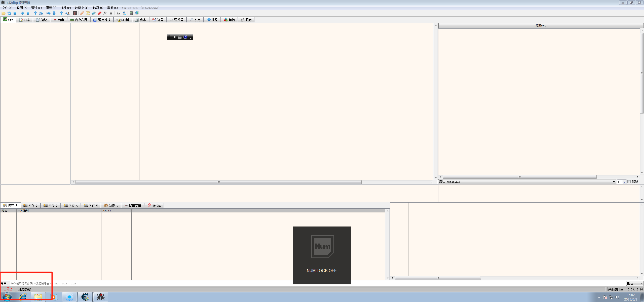This screenshot has height=302, width=644.
Task: Open the 默认 dropdown beside command bar
Action: 634,283
